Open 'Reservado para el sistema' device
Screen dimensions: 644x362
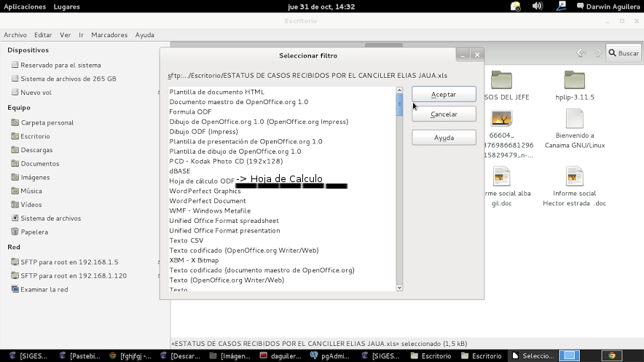[x=56, y=65]
